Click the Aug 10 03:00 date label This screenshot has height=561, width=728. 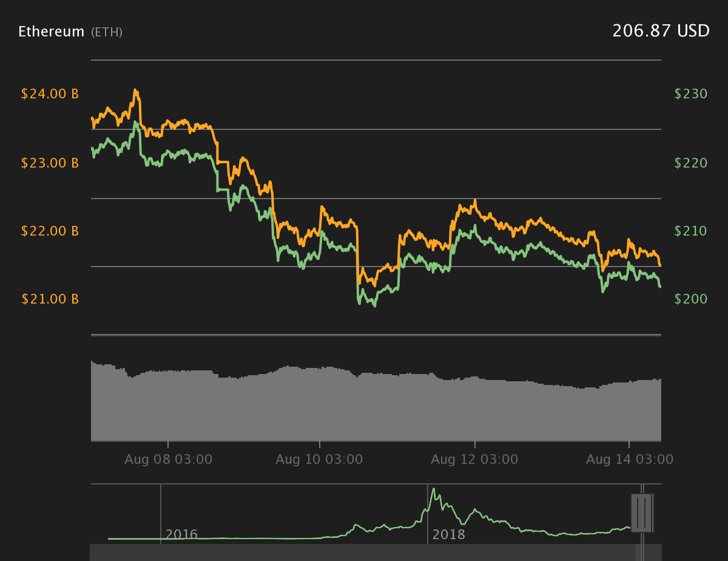tap(319, 460)
